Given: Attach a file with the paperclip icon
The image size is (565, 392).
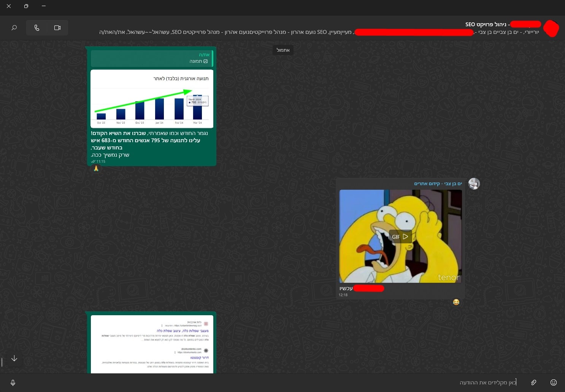Looking at the screenshot, I should [x=534, y=382].
